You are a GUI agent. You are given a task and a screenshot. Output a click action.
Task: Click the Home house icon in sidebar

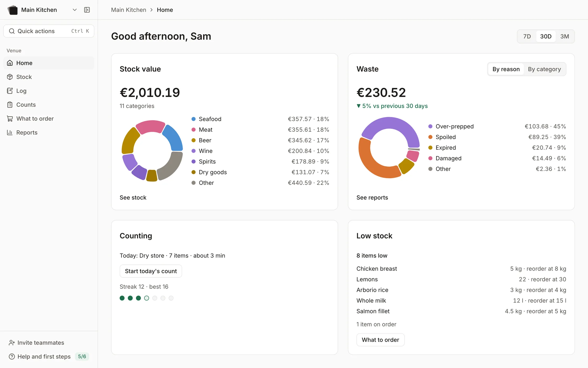point(10,63)
